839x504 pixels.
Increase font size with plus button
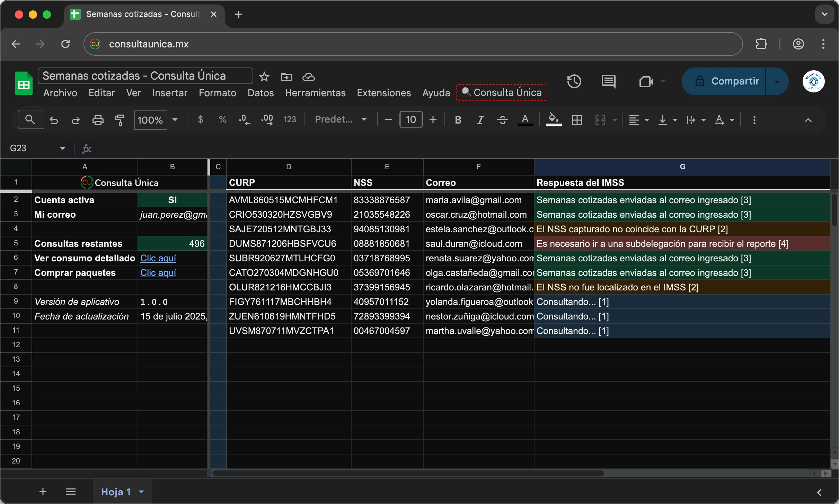433,120
